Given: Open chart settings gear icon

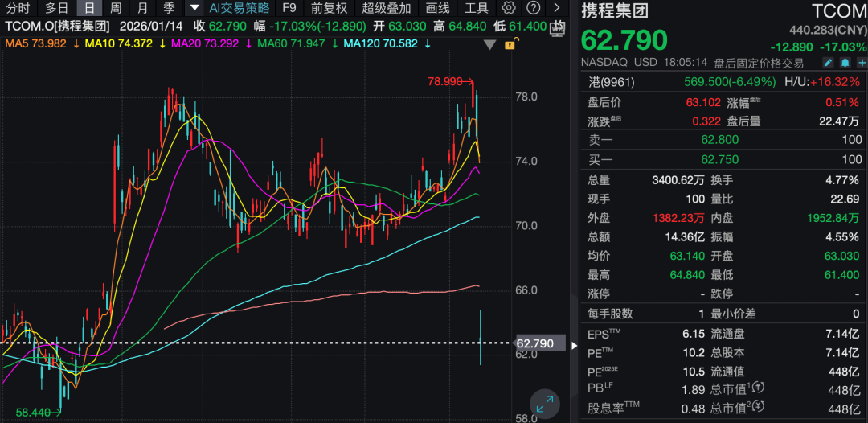Looking at the screenshot, I should tap(509, 8).
